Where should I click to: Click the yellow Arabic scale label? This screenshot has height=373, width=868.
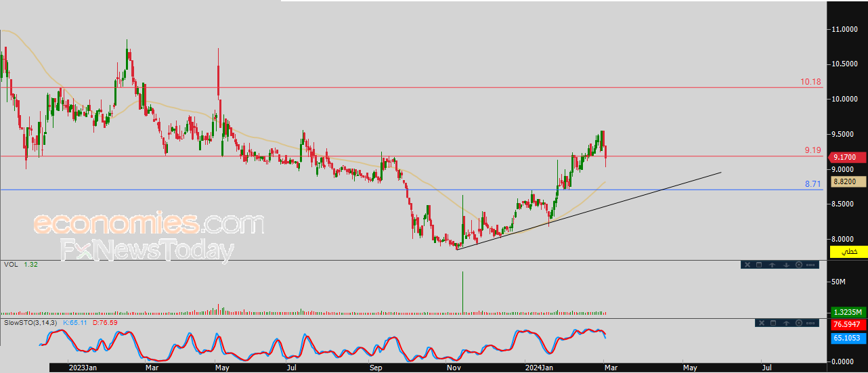tap(848, 252)
